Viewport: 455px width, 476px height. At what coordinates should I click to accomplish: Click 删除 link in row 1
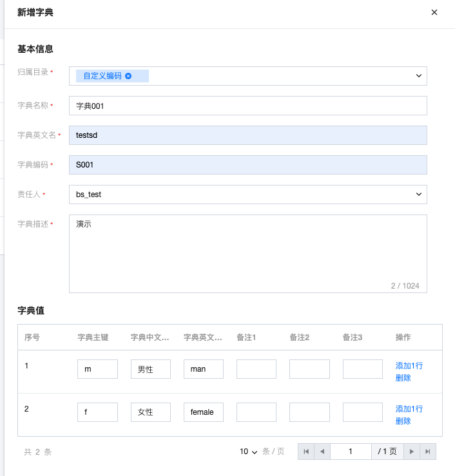tap(403, 377)
